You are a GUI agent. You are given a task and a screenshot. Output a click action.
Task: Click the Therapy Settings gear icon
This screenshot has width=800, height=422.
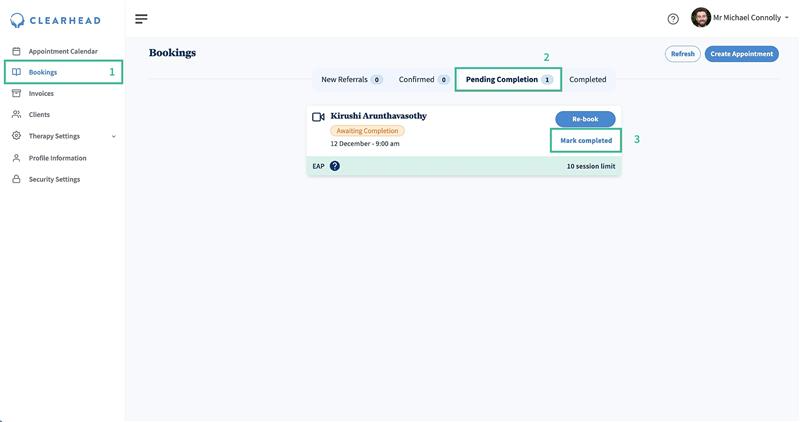tap(16, 136)
